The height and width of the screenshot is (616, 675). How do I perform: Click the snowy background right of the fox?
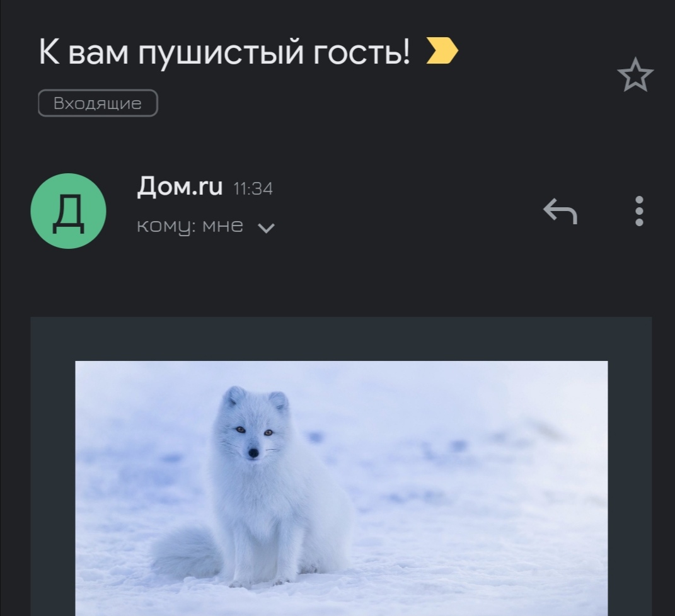(473, 486)
